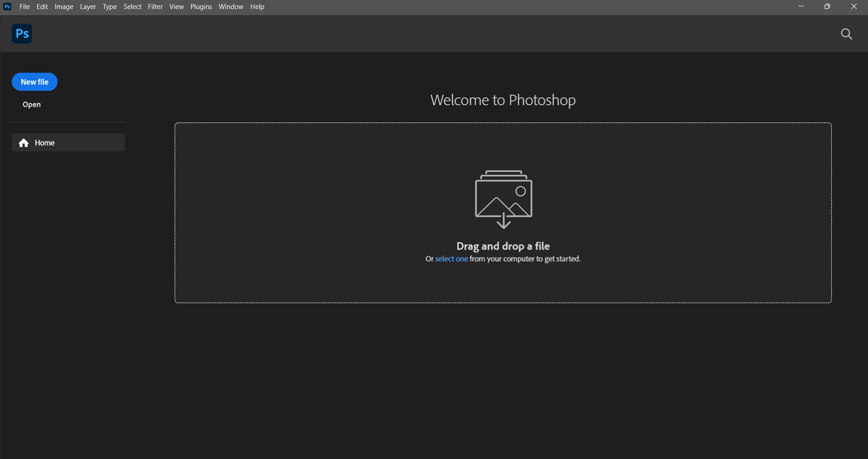868x459 pixels.
Task: Open the Layer menu
Action: pyautogui.click(x=88, y=7)
